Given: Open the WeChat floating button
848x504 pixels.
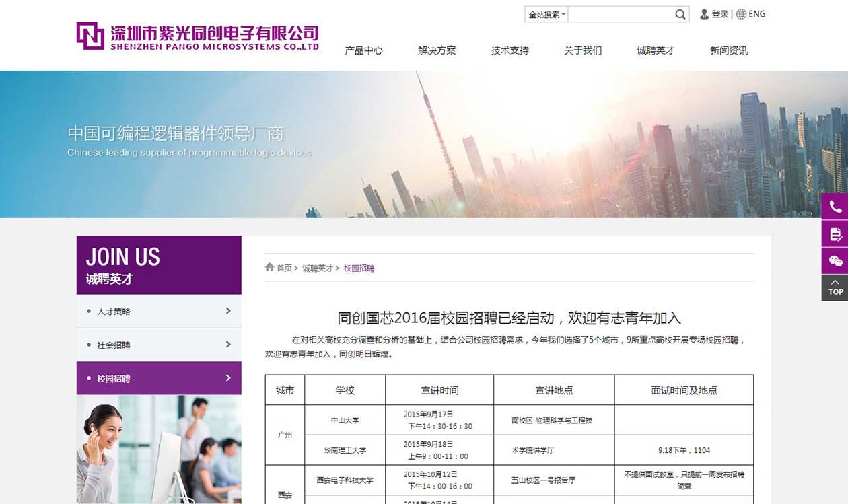Looking at the screenshot, I should [x=835, y=260].
